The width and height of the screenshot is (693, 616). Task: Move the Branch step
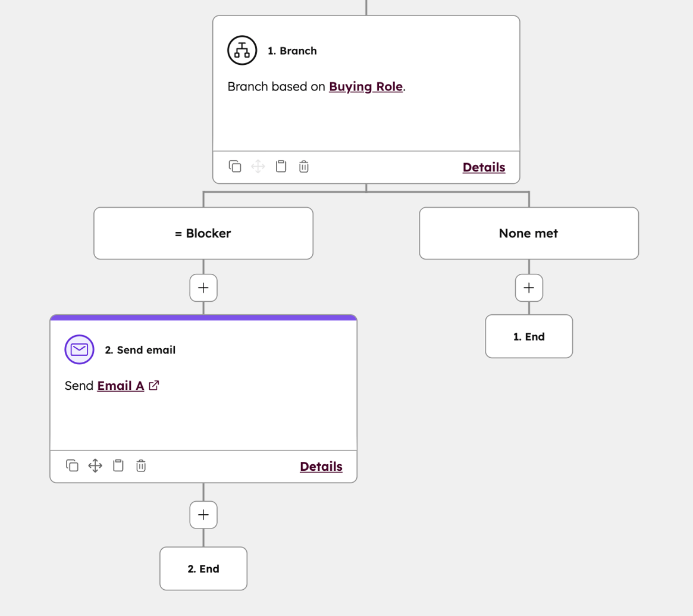pyautogui.click(x=258, y=167)
